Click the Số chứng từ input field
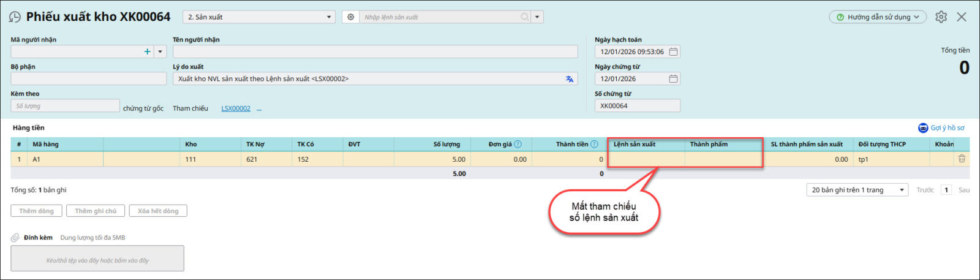Image resolution: width=980 pixels, height=280 pixels. [x=637, y=106]
